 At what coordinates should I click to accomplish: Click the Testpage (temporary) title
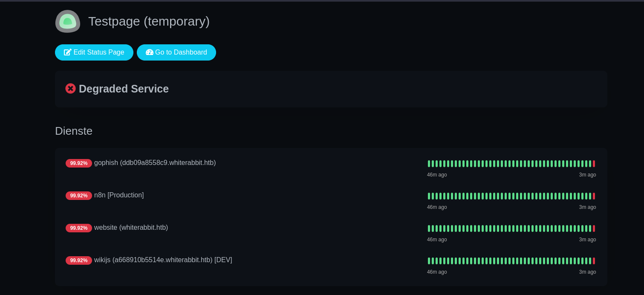pyautogui.click(x=149, y=21)
